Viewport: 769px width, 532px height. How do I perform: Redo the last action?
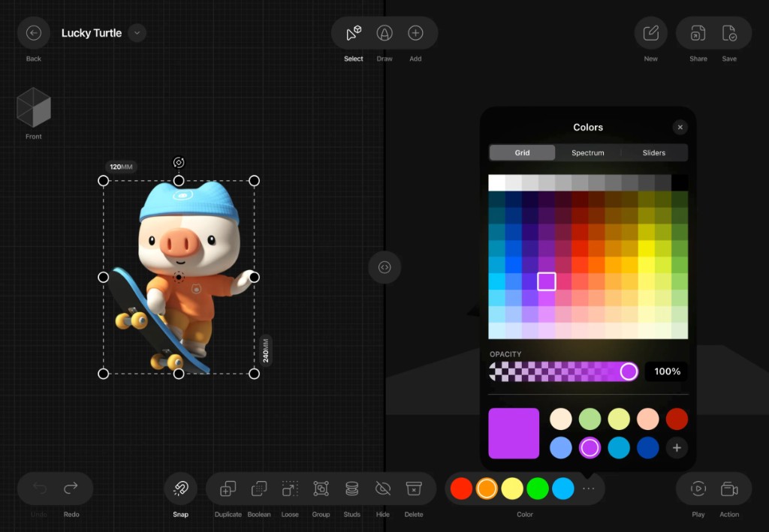(x=71, y=488)
